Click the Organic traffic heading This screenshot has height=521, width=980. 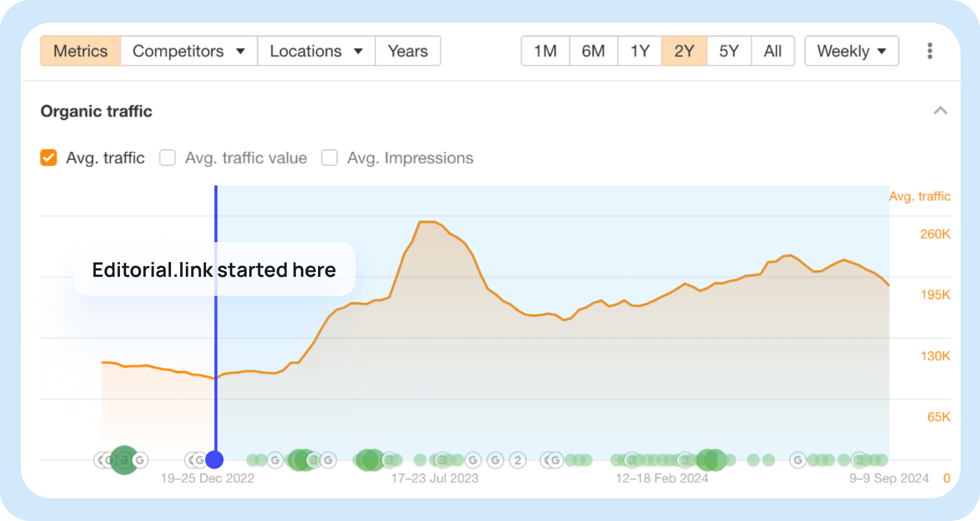(96, 111)
